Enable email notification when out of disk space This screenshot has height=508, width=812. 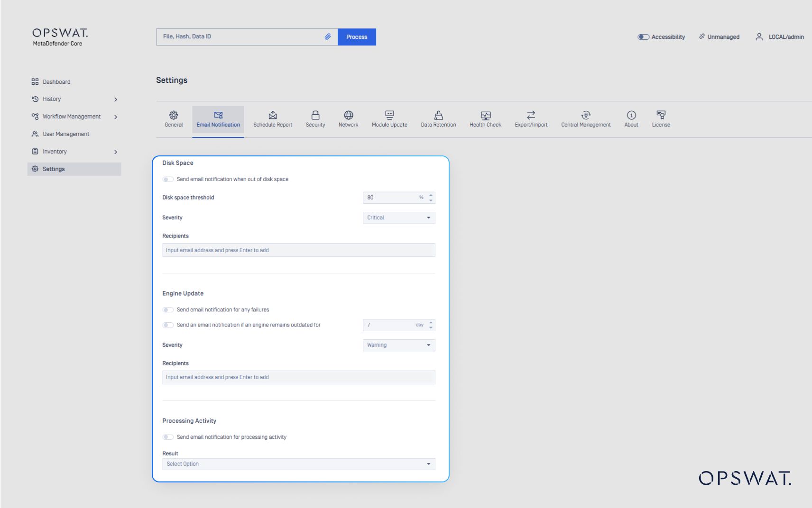(167, 179)
